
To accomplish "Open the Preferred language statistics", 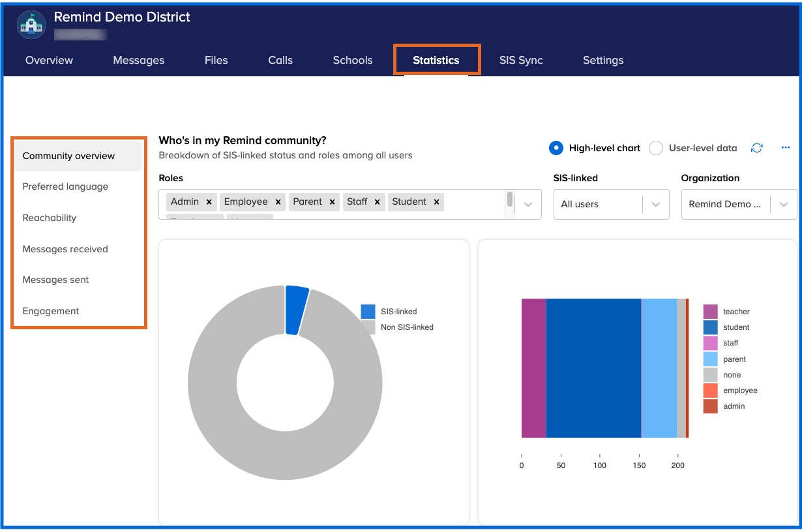I will coord(65,186).
